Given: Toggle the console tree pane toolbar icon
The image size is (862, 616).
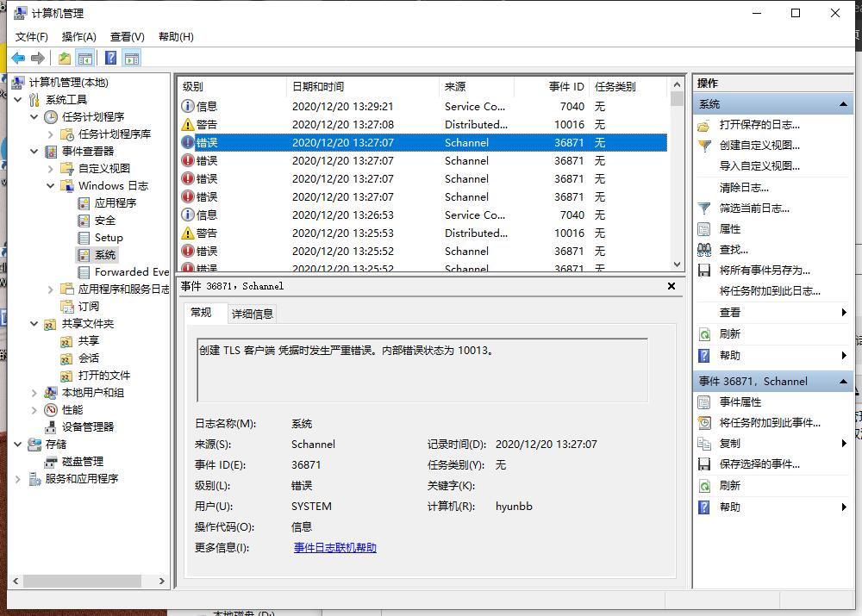Looking at the screenshot, I should 85,58.
